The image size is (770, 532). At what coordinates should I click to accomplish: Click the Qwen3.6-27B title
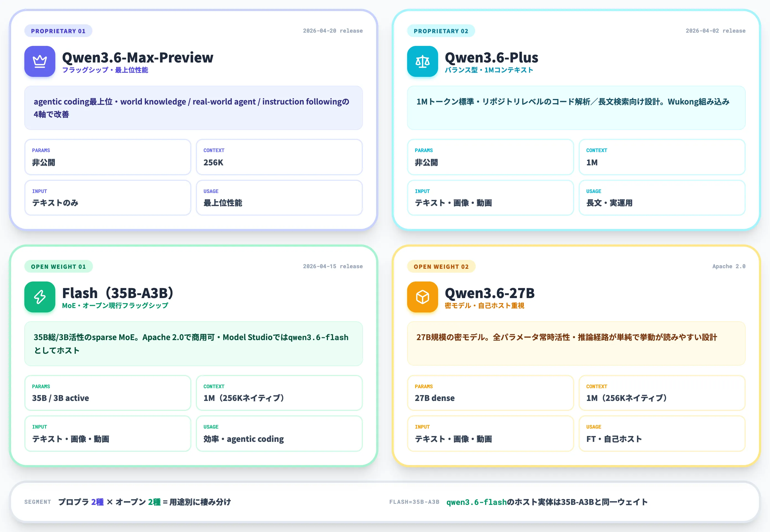(490, 293)
